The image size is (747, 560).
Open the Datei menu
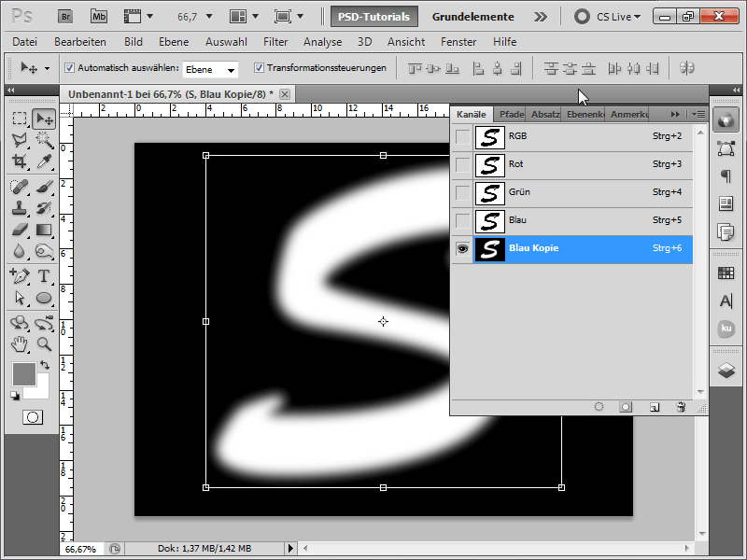[25, 42]
